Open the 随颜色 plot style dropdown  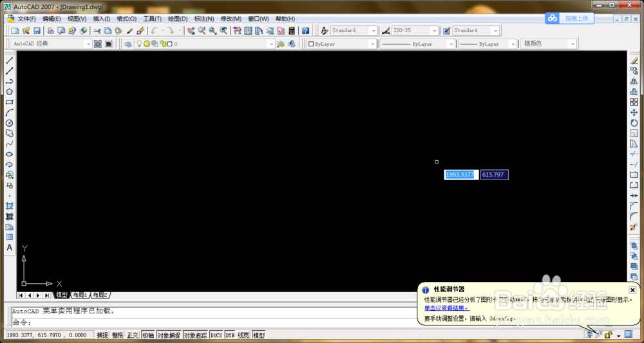572,44
